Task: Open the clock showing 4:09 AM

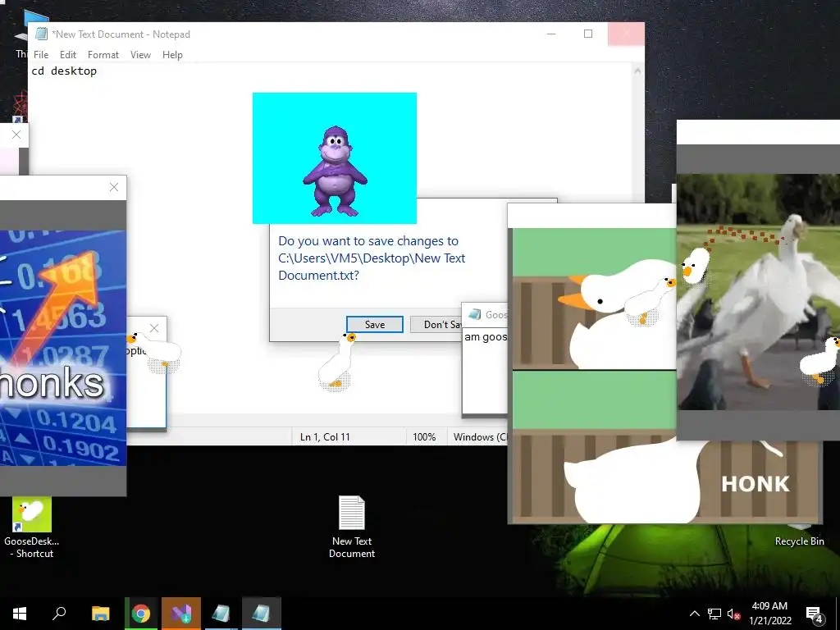Action: coord(769,614)
